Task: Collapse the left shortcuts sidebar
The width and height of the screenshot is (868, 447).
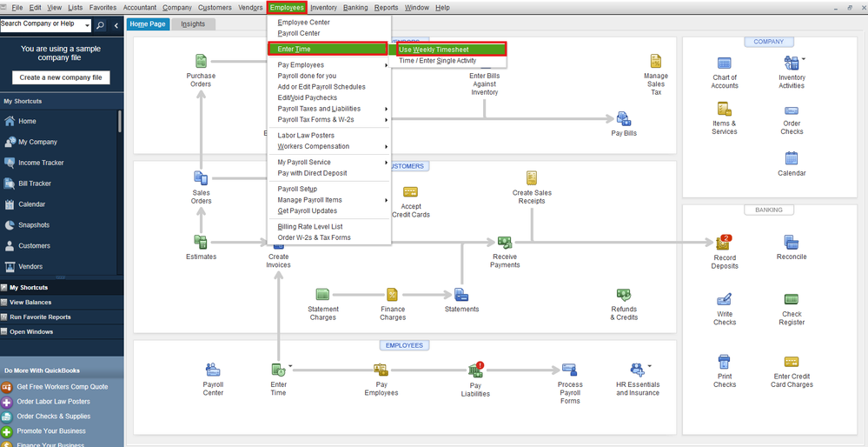Action: click(x=116, y=25)
